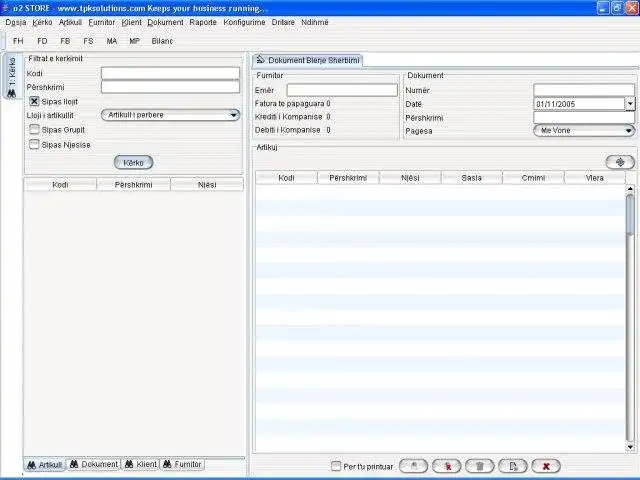
Task: Open the Datë calendar dropdown arrow
Action: coord(630,104)
